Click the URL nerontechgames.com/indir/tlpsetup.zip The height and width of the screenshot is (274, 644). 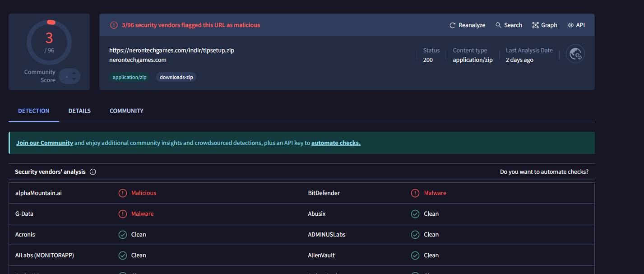click(172, 51)
